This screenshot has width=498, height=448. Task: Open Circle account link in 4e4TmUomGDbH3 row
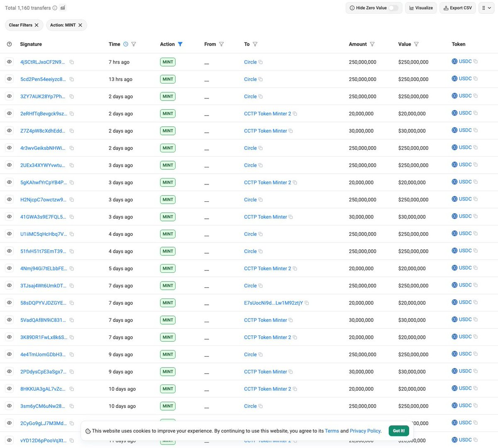click(x=250, y=355)
